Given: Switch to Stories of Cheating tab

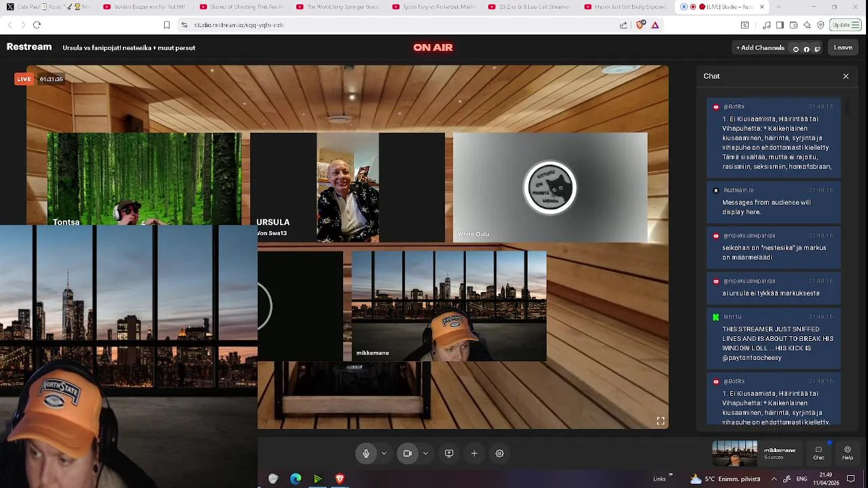Looking at the screenshot, I should coord(242,7).
